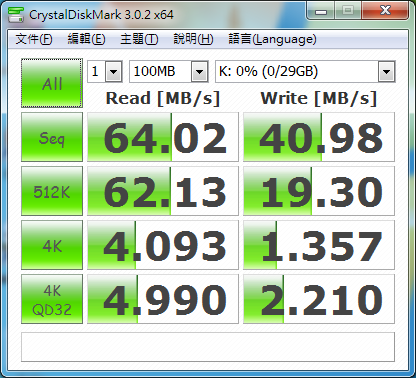Click the 512K read result 62.13

point(163,191)
